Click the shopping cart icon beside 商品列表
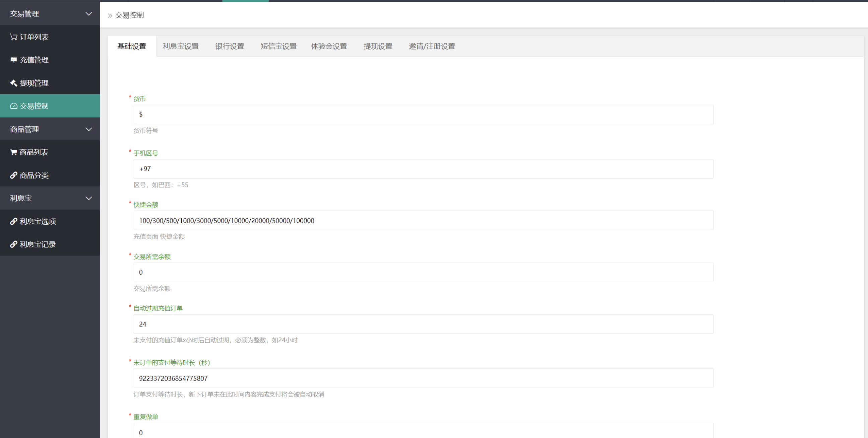This screenshot has height=438, width=868. (x=13, y=152)
